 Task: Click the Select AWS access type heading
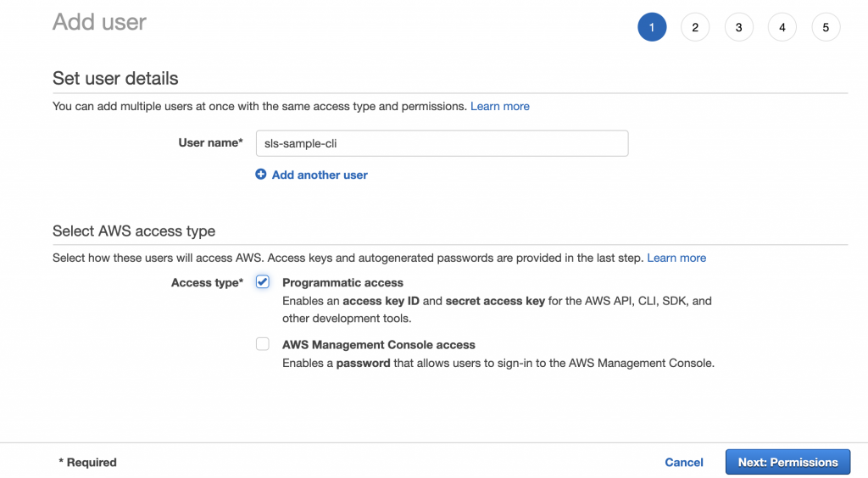(134, 231)
